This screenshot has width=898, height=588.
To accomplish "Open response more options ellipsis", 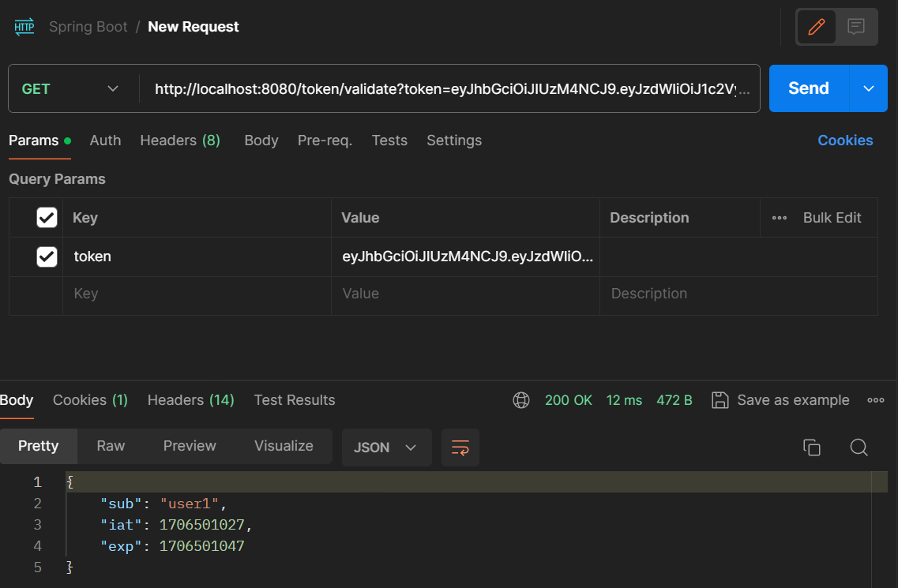I will [875, 400].
